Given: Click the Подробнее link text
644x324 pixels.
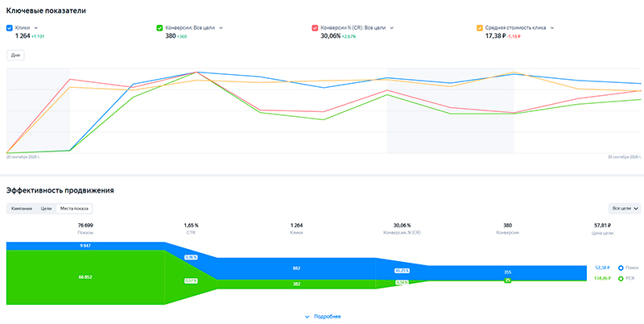Looking at the screenshot, I should pyautogui.click(x=328, y=317).
